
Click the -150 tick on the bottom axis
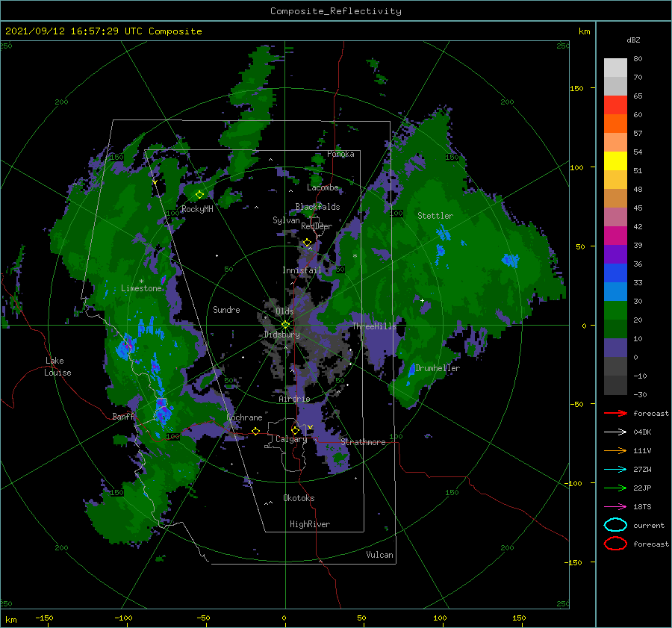(x=44, y=618)
